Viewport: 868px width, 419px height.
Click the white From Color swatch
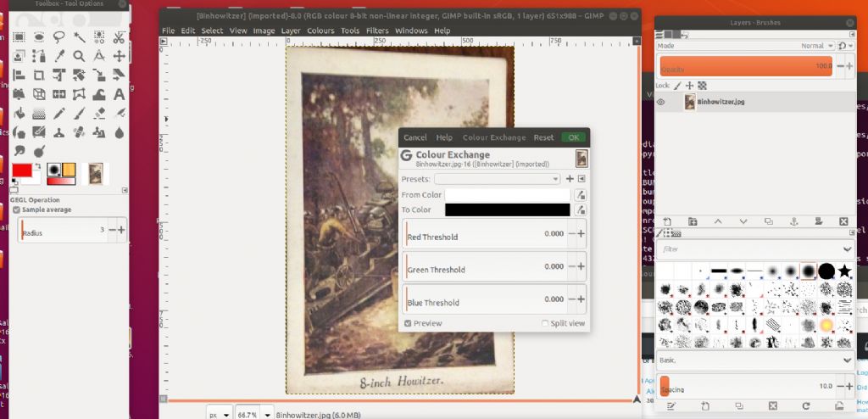pyautogui.click(x=507, y=195)
